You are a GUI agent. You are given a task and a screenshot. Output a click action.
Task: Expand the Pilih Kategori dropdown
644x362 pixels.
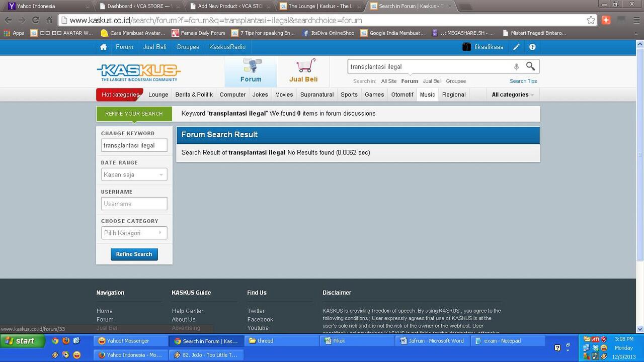(x=134, y=233)
